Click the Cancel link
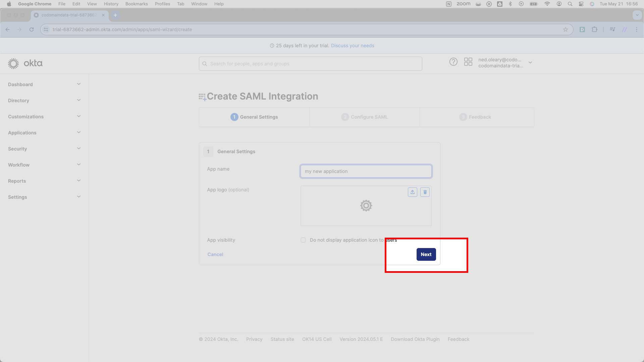The width and height of the screenshot is (644, 362). coord(215,254)
